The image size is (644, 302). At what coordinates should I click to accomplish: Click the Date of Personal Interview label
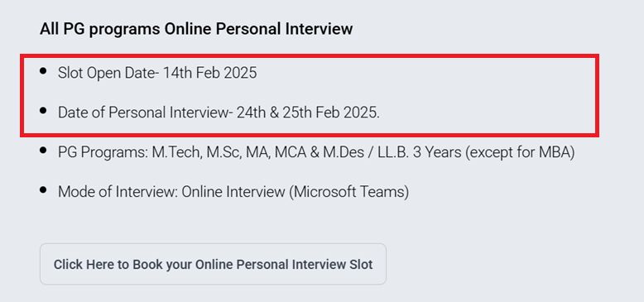(x=145, y=113)
